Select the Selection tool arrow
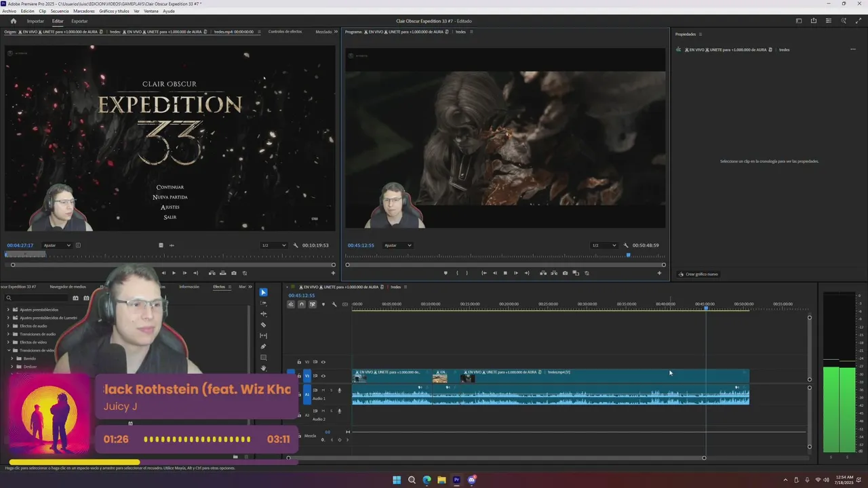 point(263,292)
